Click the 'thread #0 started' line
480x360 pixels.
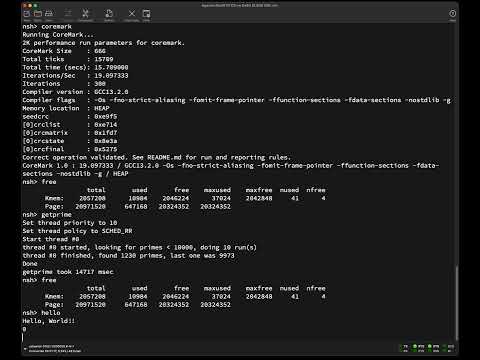139,247
